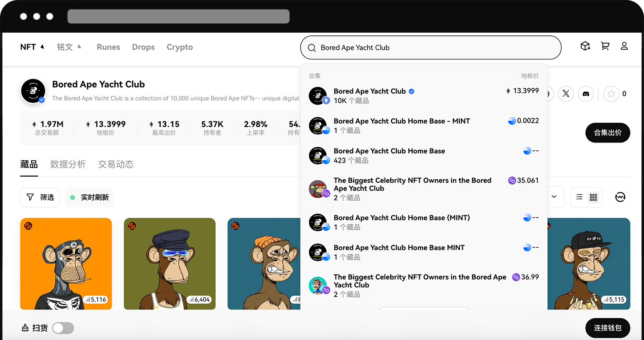Click the 13.15 最高出价 stat
644x340 pixels.
click(x=164, y=128)
